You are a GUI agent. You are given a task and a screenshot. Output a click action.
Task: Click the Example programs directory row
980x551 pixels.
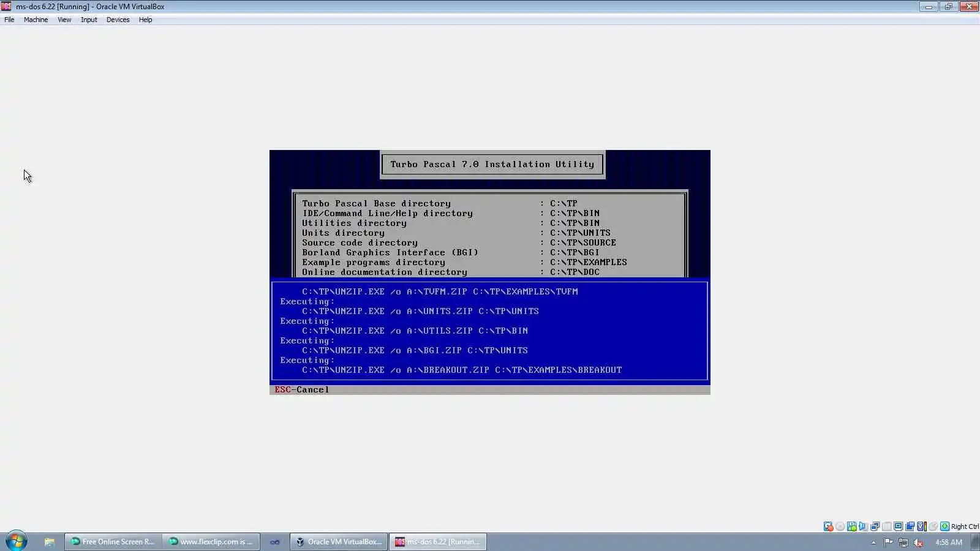(464, 263)
